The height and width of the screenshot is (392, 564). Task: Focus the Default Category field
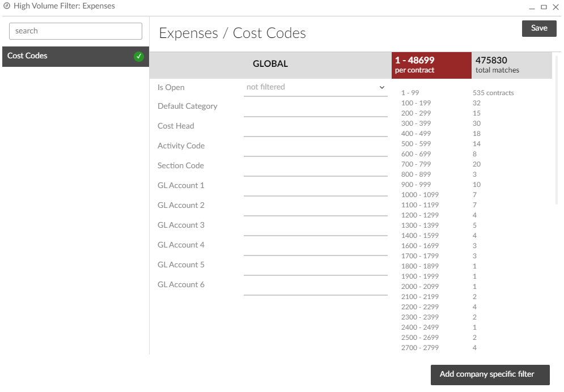315,109
